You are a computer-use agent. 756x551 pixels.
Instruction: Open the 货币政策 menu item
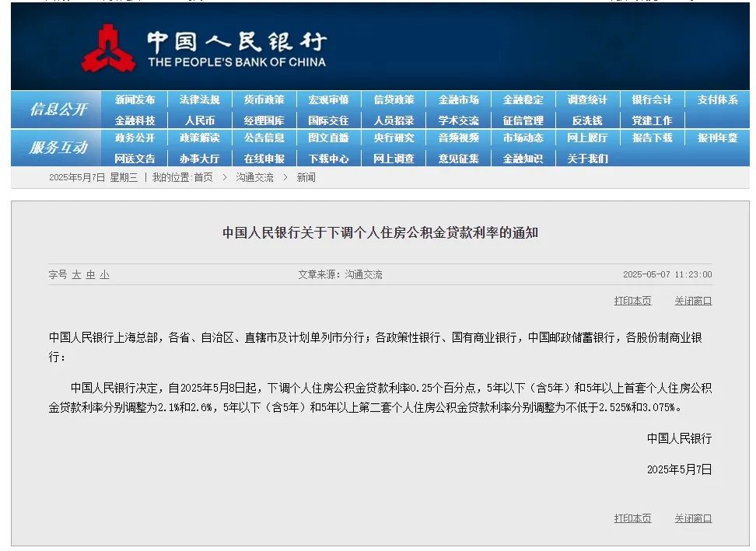tap(264, 100)
